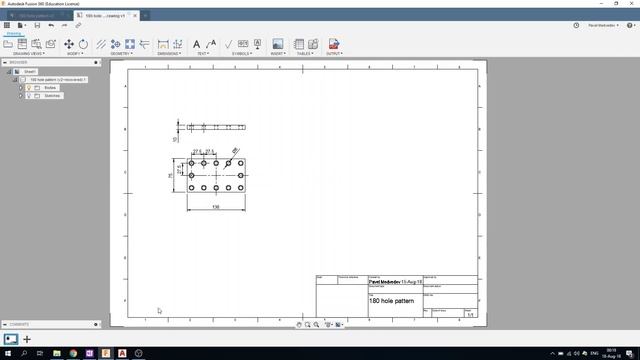Screen dimensions: 640x360
Task: Expand the Comments panel
Action: click(5, 324)
